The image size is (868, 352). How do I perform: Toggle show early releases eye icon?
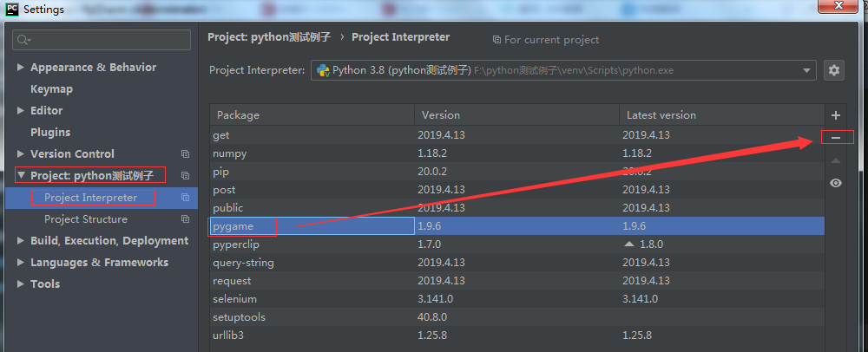pos(836,183)
